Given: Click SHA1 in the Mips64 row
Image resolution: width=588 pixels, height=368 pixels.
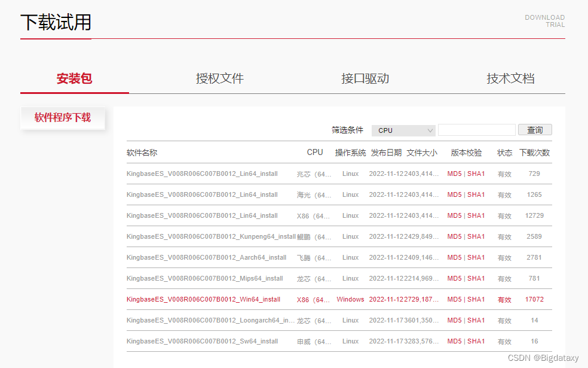Looking at the screenshot, I should (476, 279).
